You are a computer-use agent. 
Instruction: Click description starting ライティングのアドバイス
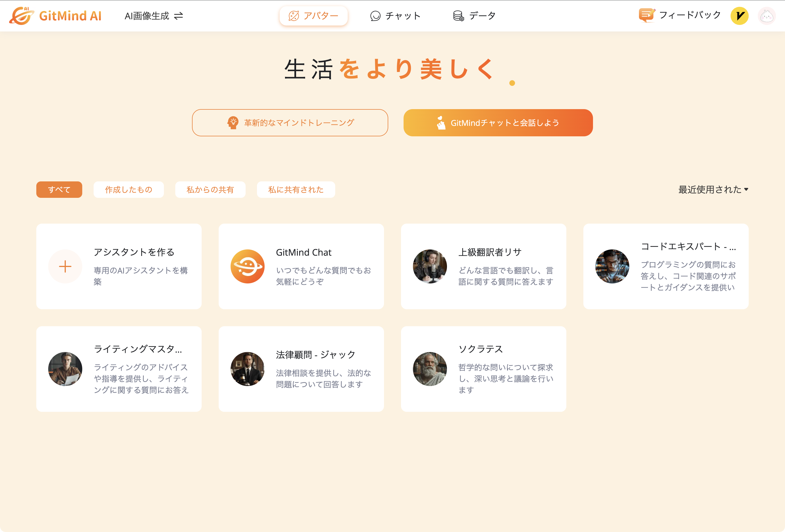tap(141, 378)
